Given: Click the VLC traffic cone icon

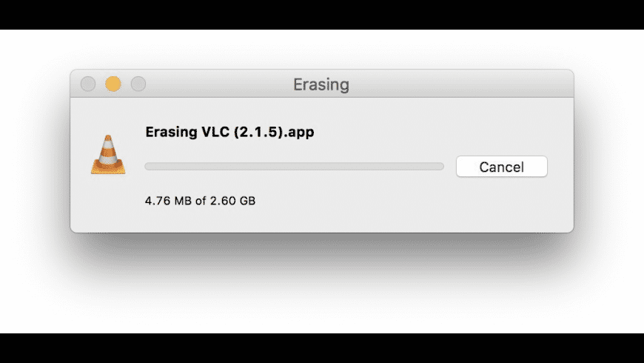Looking at the screenshot, I should pos(108,155).
